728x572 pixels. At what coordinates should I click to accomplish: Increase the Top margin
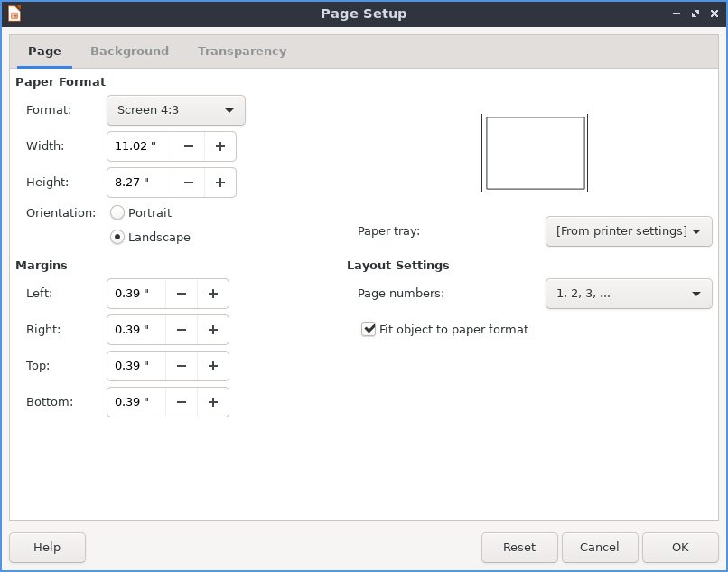213,366
